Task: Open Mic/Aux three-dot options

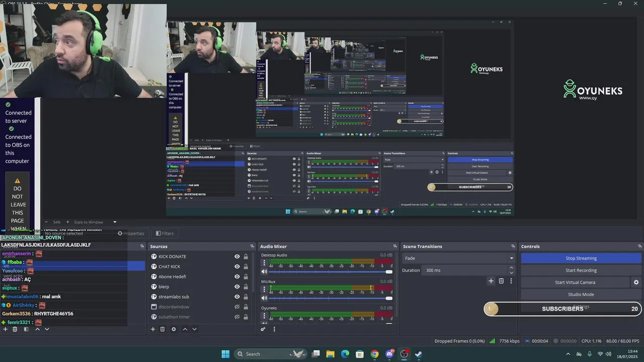Action: [265, 290]
